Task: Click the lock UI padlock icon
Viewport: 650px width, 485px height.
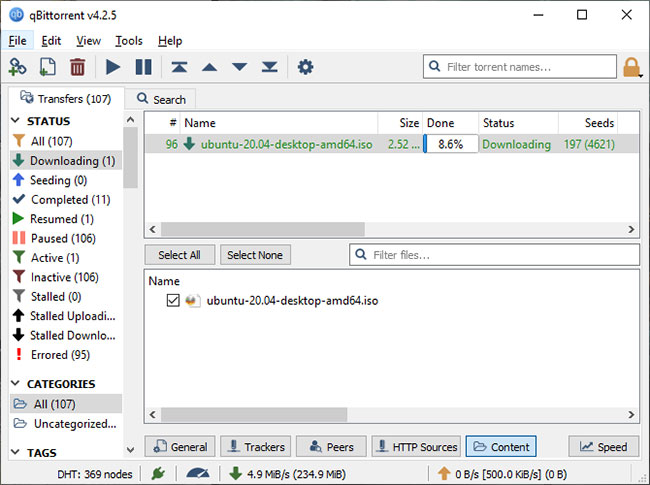Action: [x=631, y=67]
